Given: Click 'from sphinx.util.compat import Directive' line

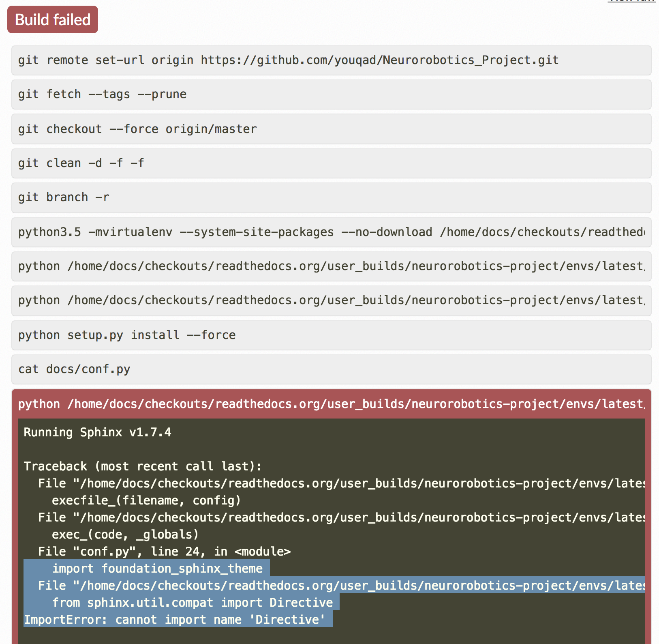Looking at the screenshot, I should click(193, 603).
